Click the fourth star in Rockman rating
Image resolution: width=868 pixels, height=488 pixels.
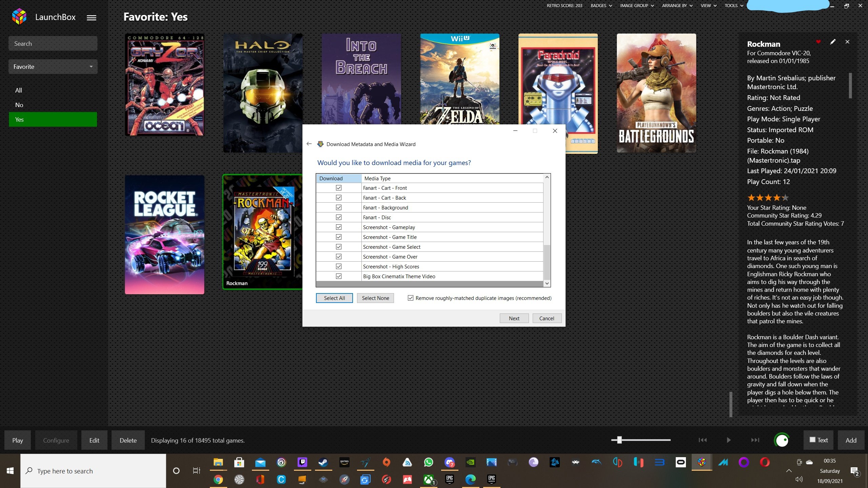click(777, 198)
